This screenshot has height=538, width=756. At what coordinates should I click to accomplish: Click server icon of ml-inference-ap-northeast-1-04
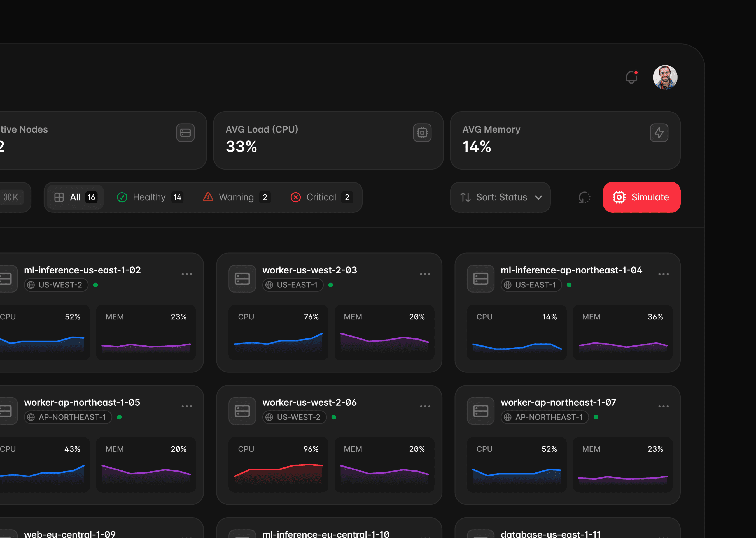(480, 279)
